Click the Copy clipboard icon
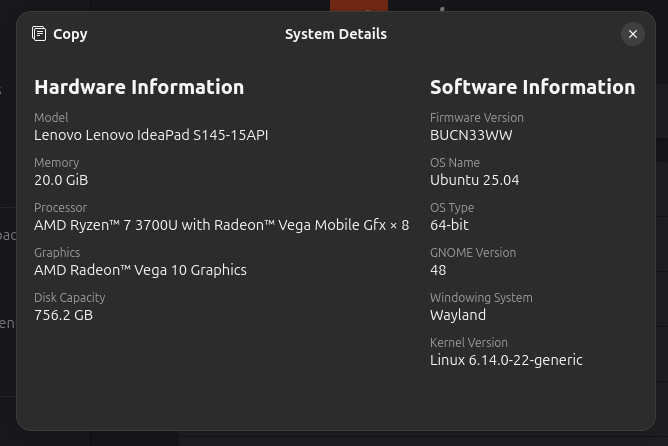This screenshot has height=446, width=668. pos(39,34)
